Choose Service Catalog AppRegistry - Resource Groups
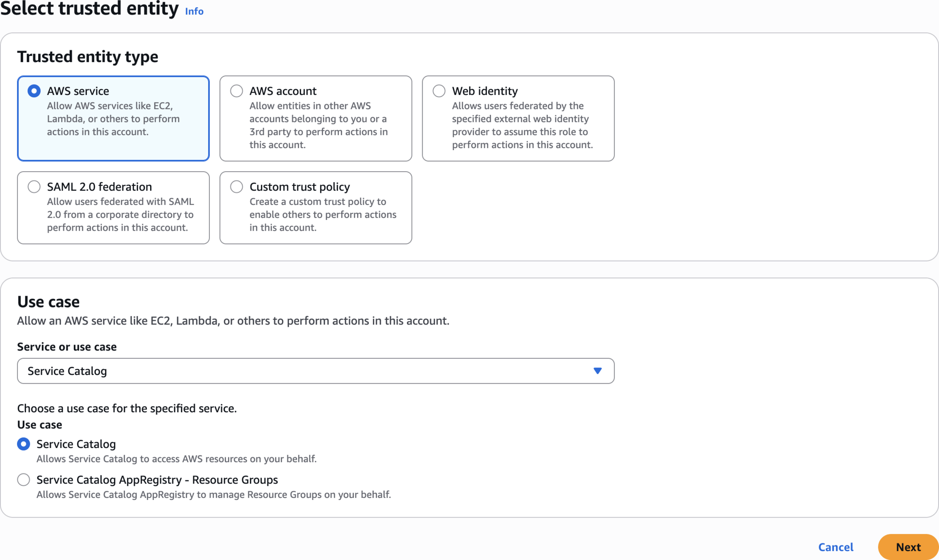This screenshot has width=939, height=560. point(24,480)
